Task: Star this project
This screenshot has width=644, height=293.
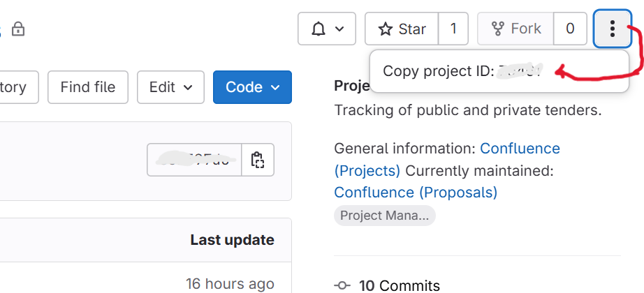Action: [402, 29]
